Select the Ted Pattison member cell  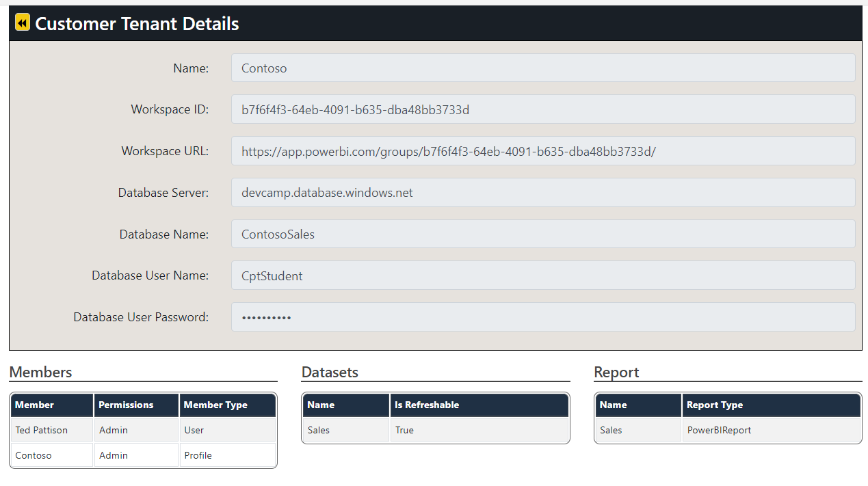tap(52, 430)
